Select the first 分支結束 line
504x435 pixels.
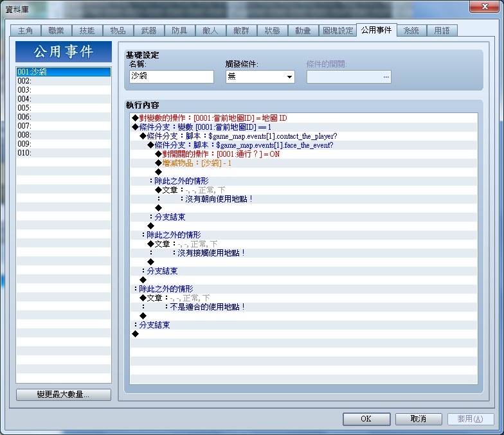pos(303,217)
